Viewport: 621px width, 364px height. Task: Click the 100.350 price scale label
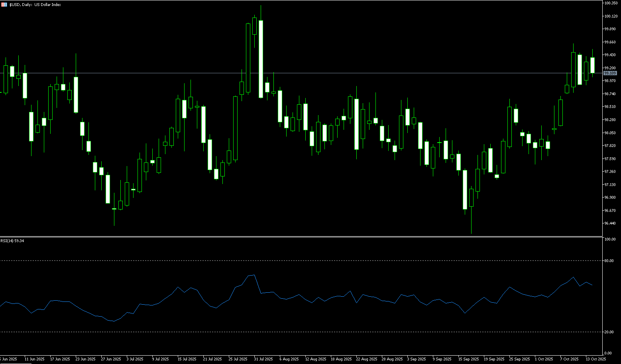pyautogui.click(x=611, y=3)
